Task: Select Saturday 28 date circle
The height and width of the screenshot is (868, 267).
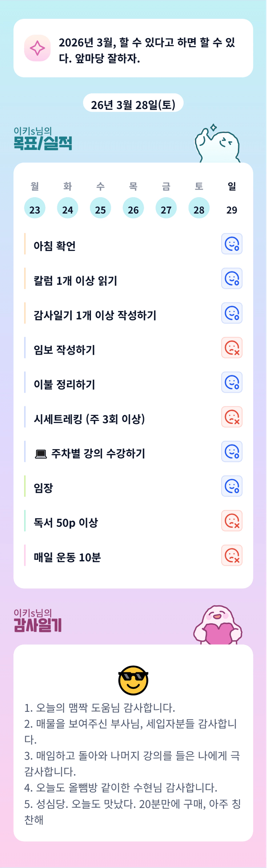Action: tap(199, 208)
